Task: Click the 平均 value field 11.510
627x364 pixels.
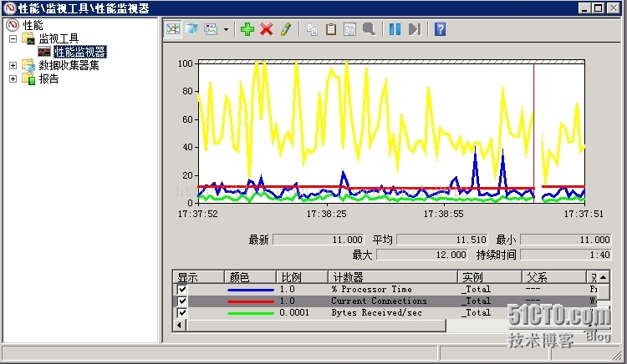Action: pos(442,240)
